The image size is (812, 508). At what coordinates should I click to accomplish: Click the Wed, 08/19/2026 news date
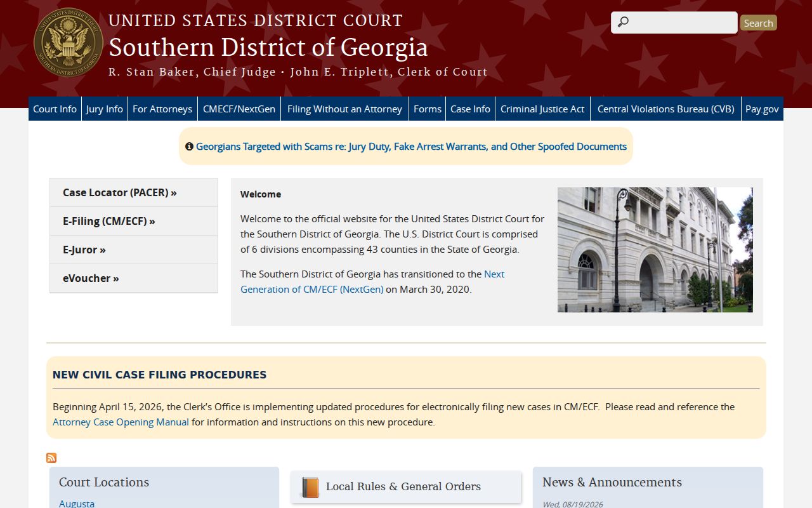[x=572, y=504]
